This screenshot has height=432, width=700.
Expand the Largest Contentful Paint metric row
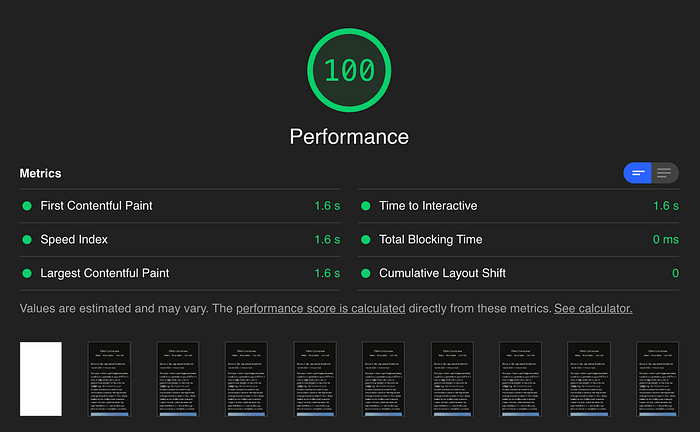point(179,273)
